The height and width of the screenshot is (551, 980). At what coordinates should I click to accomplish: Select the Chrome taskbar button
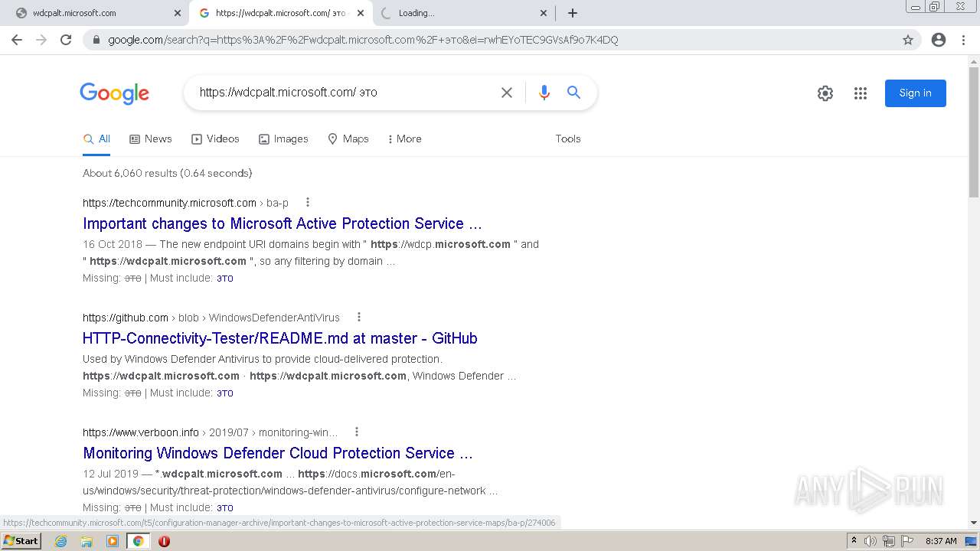138,541
